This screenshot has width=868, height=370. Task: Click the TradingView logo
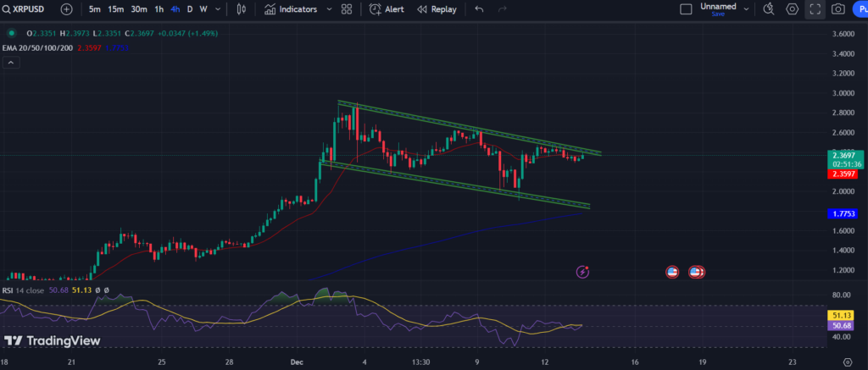[x=53, y=340]
